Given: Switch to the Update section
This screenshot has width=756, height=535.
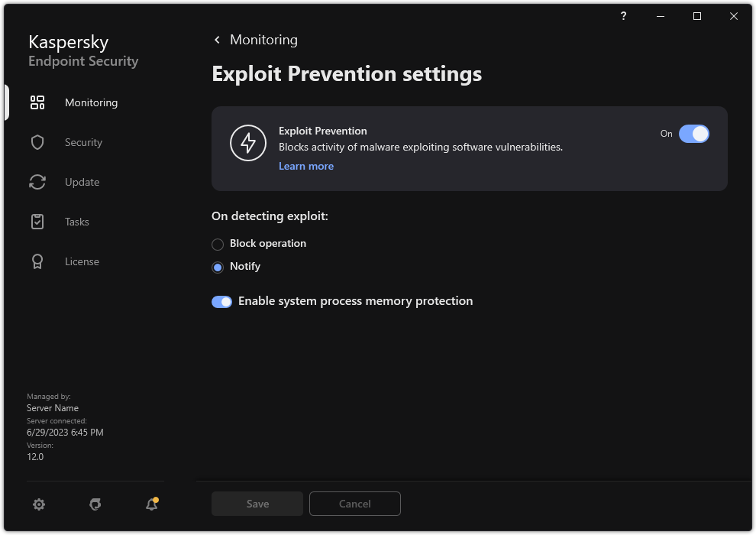Looking at the screenshot, I should [81, 182].
